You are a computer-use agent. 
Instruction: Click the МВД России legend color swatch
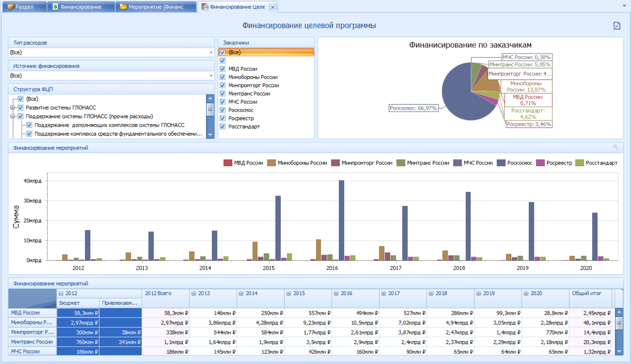(x=228, y=163)
